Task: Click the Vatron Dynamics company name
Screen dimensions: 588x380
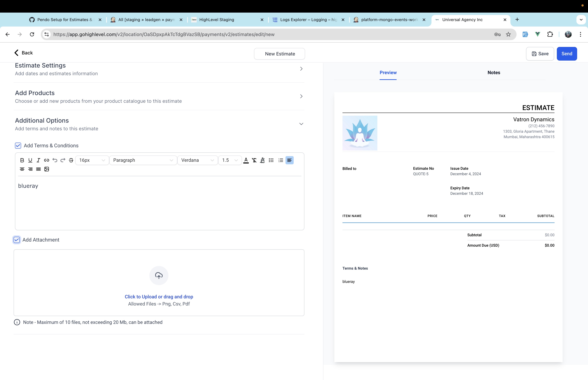Action: pos(534,119)
